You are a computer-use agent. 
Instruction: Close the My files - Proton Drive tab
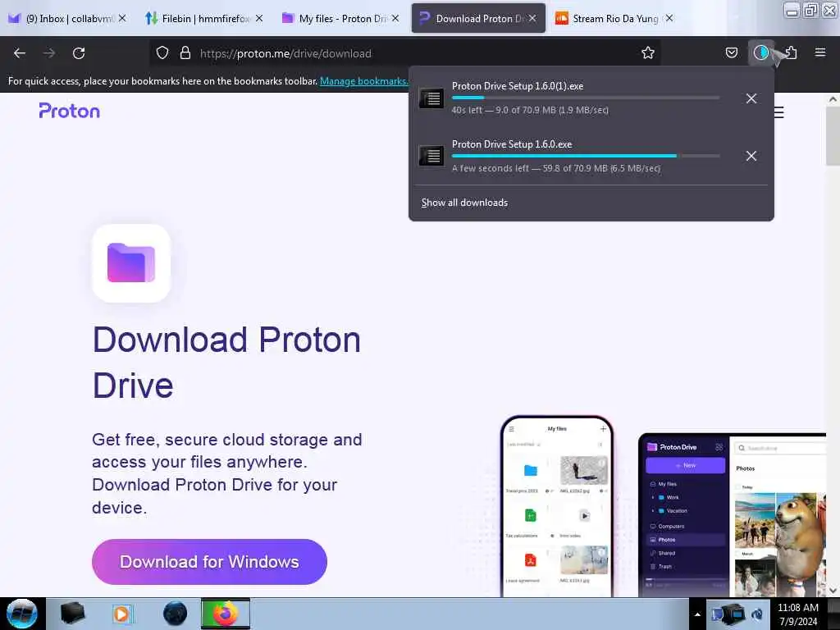395,18
